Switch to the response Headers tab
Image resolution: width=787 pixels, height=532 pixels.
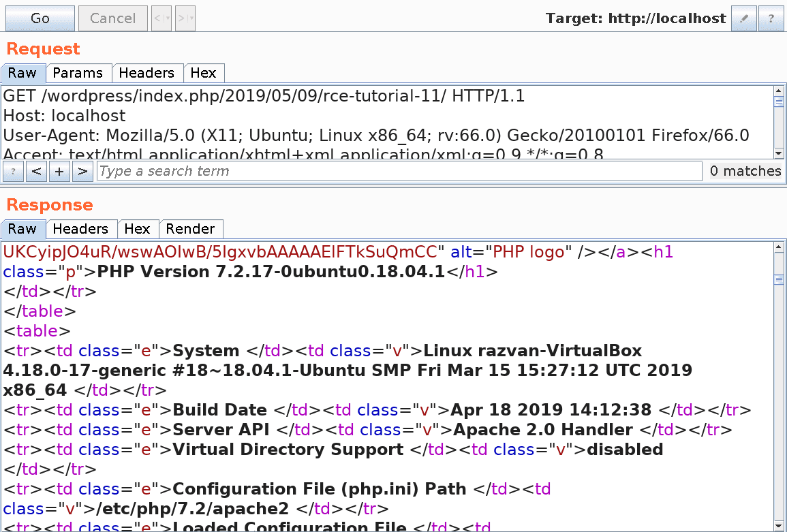82,229
